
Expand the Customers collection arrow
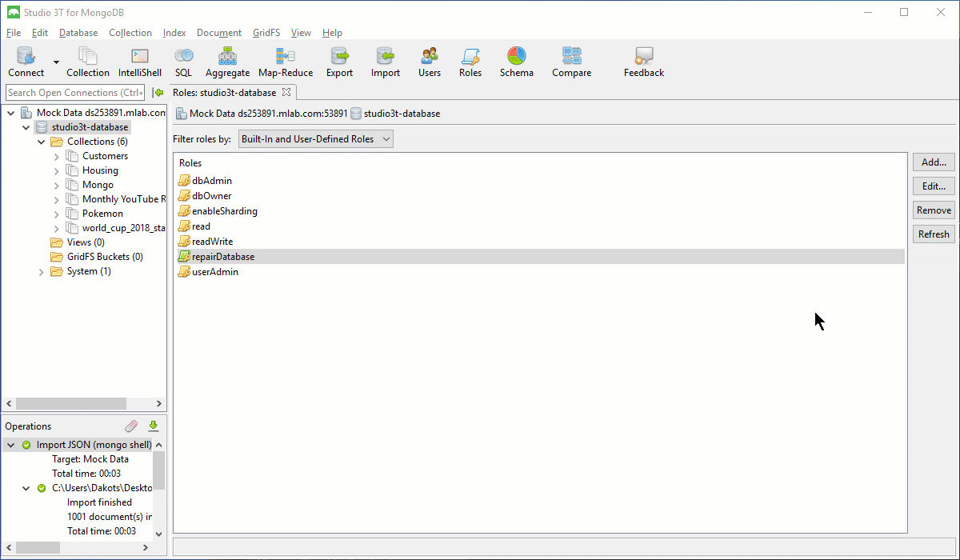pos(57,156)
